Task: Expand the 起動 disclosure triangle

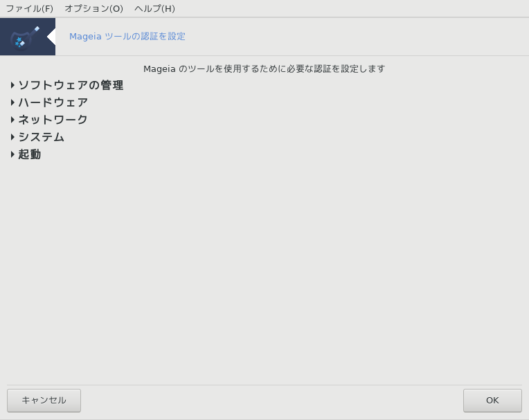Action: click(x=12, y=154)
